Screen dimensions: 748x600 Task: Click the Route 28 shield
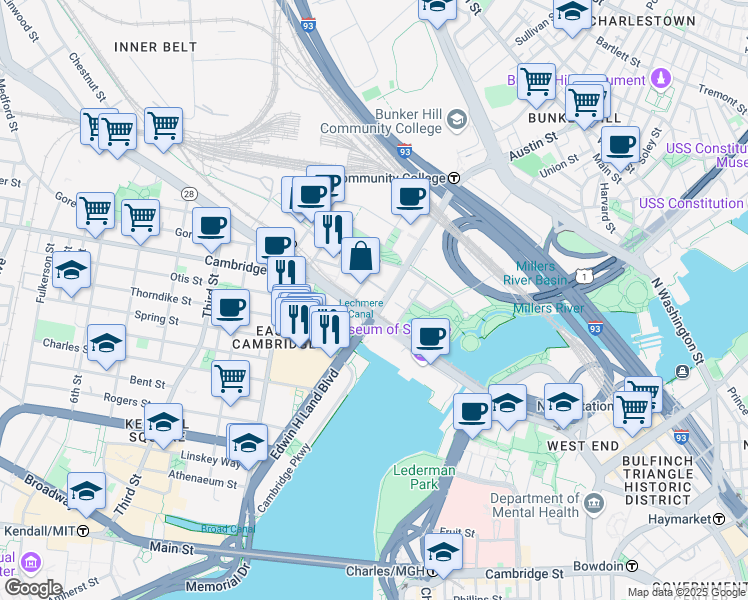click(189, 194)
